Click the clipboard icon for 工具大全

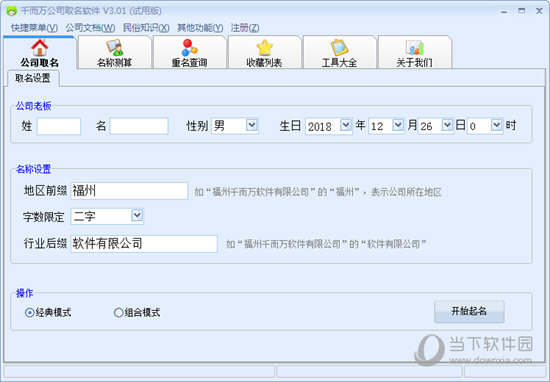pyautogui.click(x=339, y=48)
